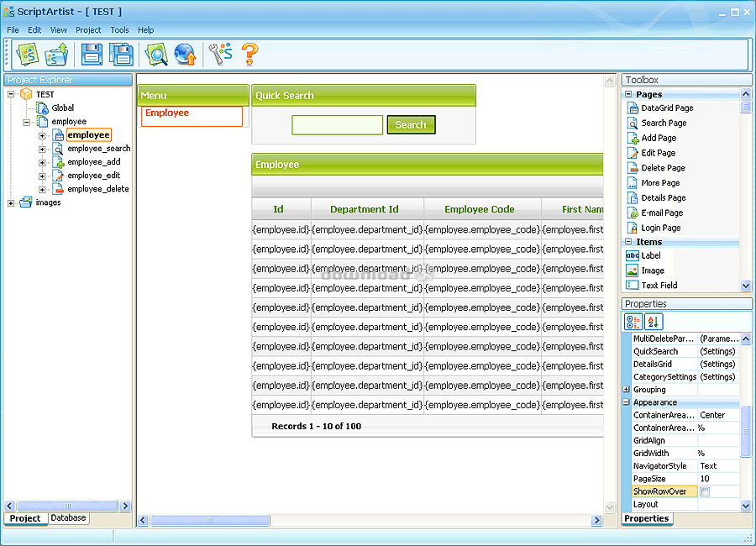The height and width of the screenshot is (546, 756).
Task: Open settings via the wrench icon
Action: (220, 55)
